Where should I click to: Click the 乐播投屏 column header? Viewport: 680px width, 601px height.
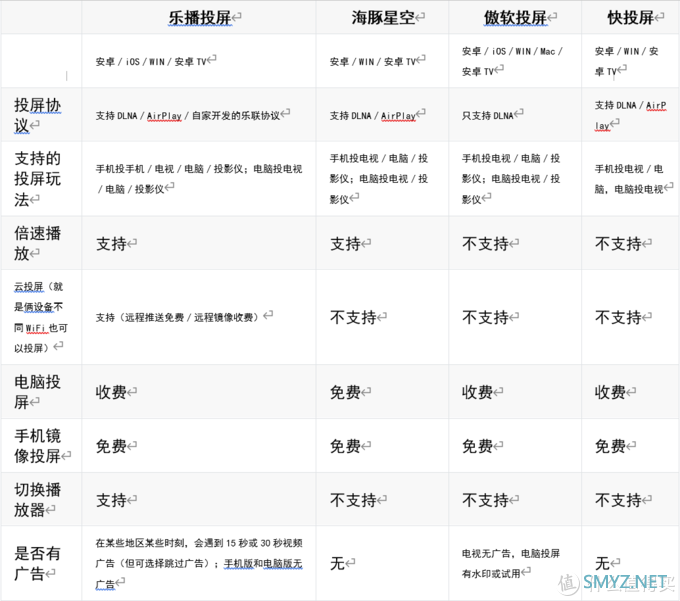pyautogui.click(x=200, y=18)
